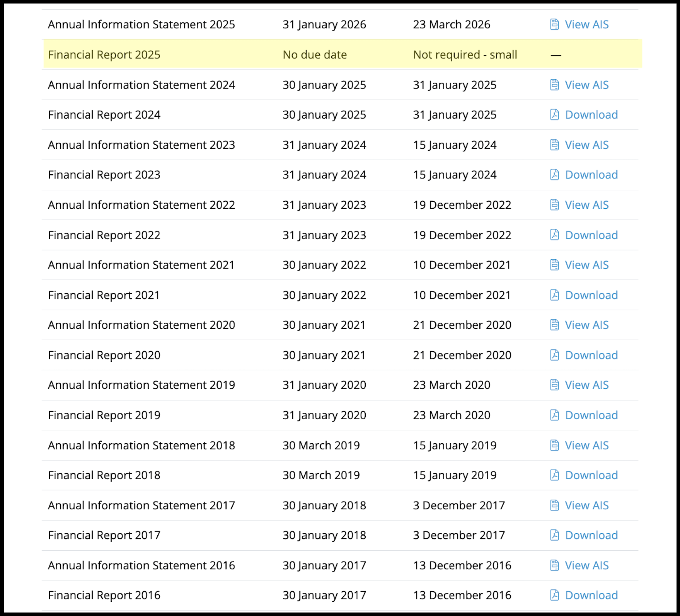Open View AIS link for 2022 statement
Image resolution: width=680 pixels, height=616 pixels.
586,205
